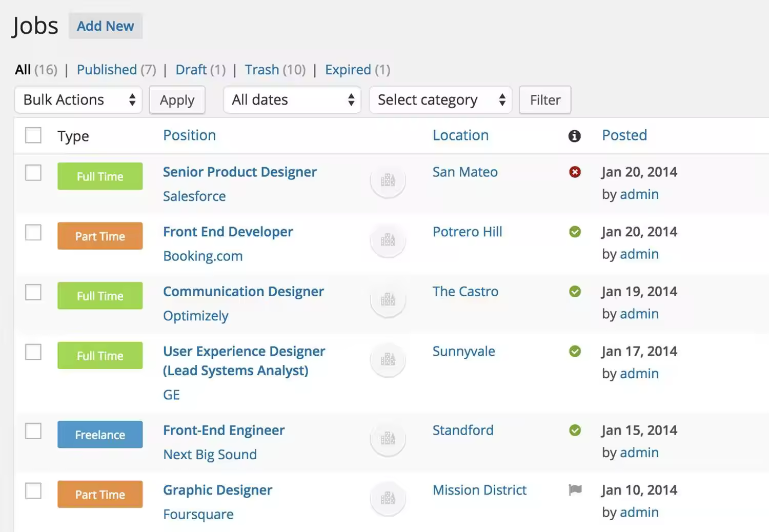Sort by Position column header
Viewport: 769px width, 532px height.
(x=189, y=135)
